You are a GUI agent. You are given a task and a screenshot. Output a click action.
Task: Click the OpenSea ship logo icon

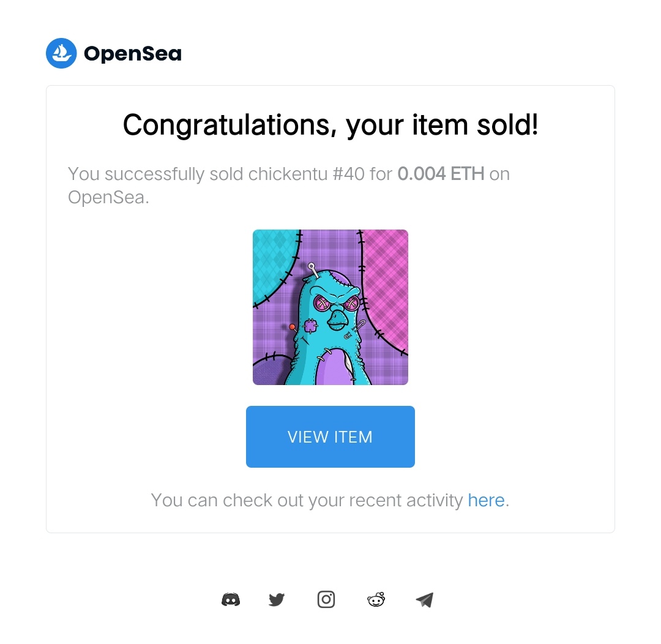61,53
